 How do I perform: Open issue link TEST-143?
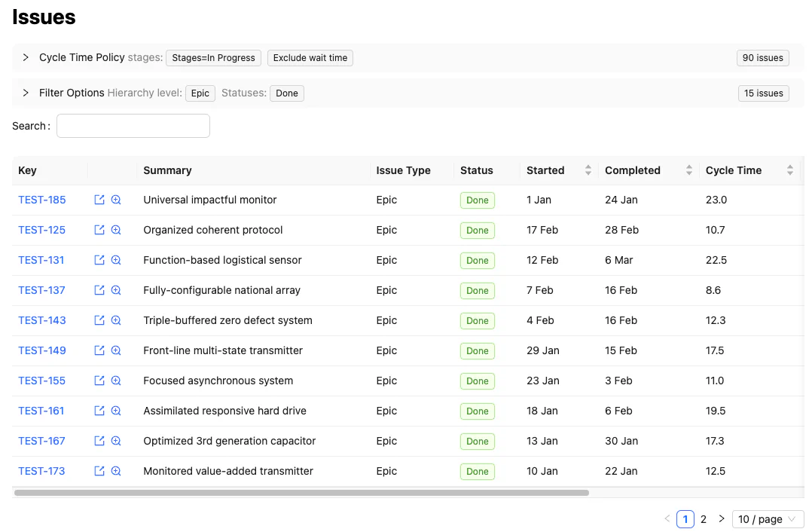coord(42,320)
